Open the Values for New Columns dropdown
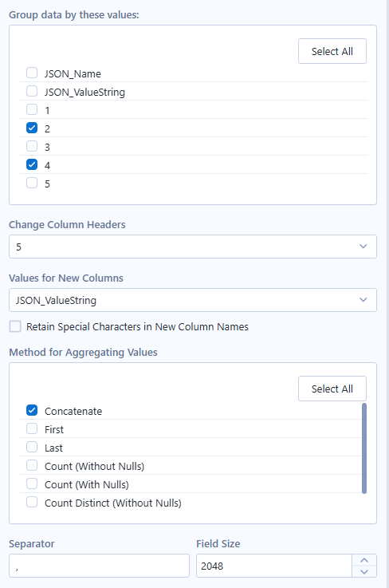The width and height of the screenshot is (389, 588). [193, 300]
